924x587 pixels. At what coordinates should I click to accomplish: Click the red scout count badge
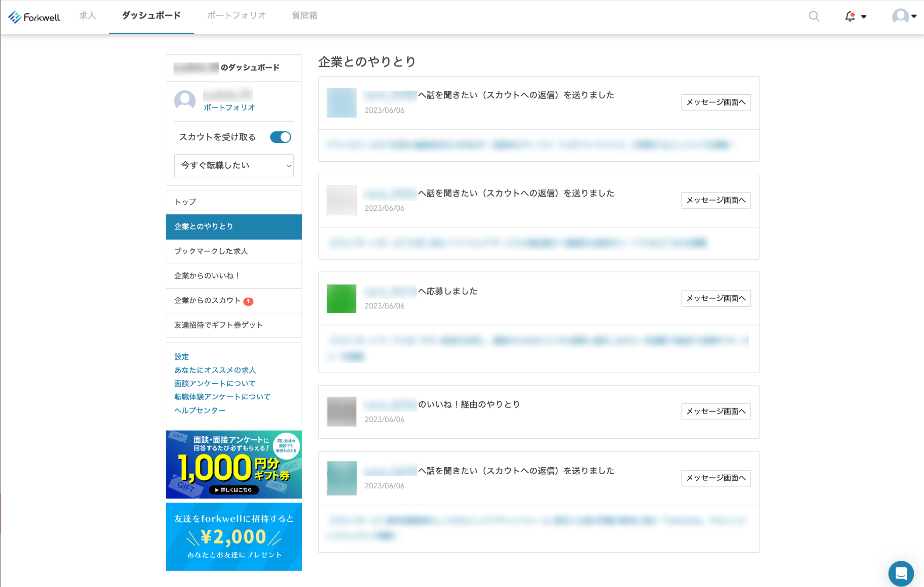point(248,301)
